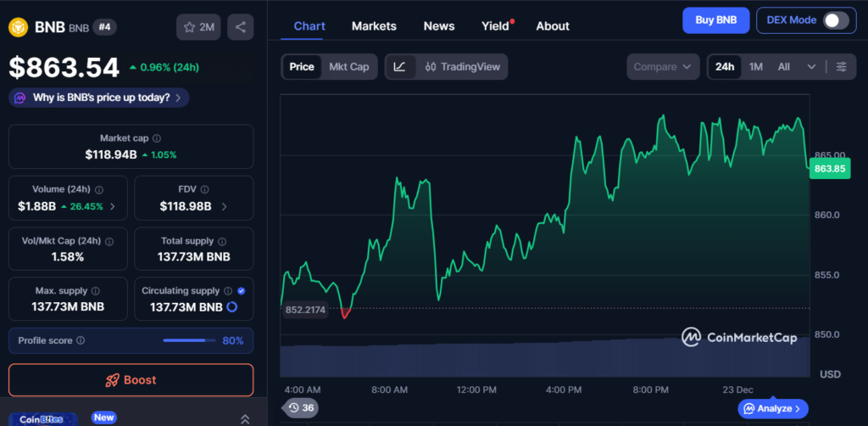Switch to TradingView candlestick chart

(462, 67)
